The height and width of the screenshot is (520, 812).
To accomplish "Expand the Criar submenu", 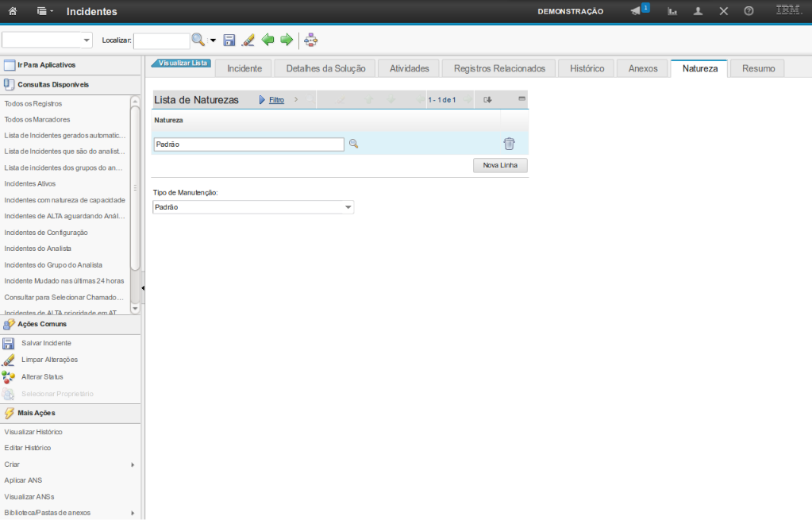I will (133, 464).
